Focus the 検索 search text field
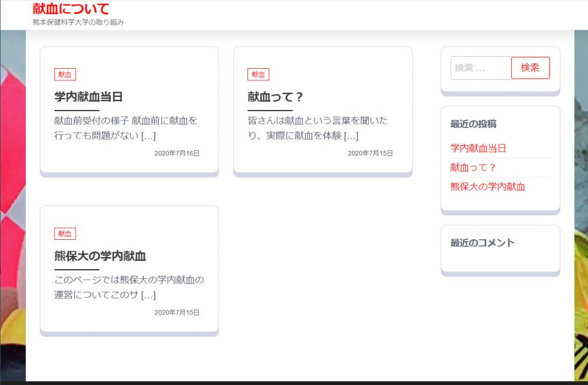This screenshot has width=588, height=385. click(480, 68)
